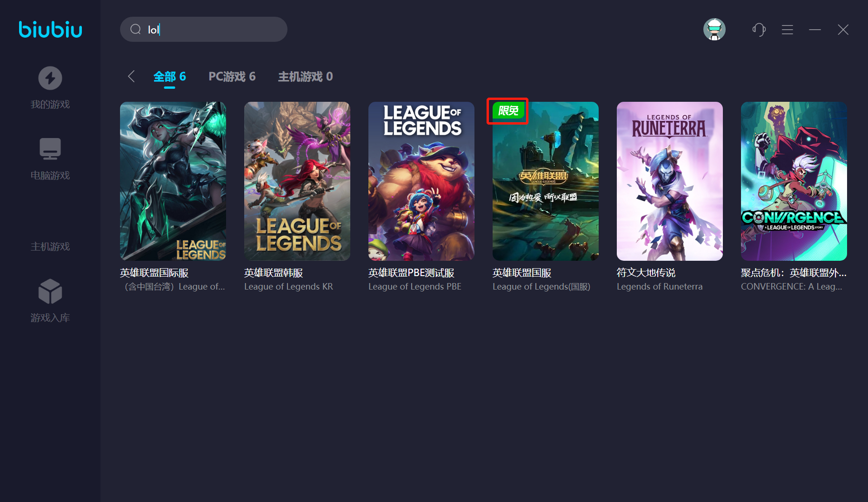The image size is (868, 502).
Task: Click the search magnifier icon
Action: (x=135, y=29)
